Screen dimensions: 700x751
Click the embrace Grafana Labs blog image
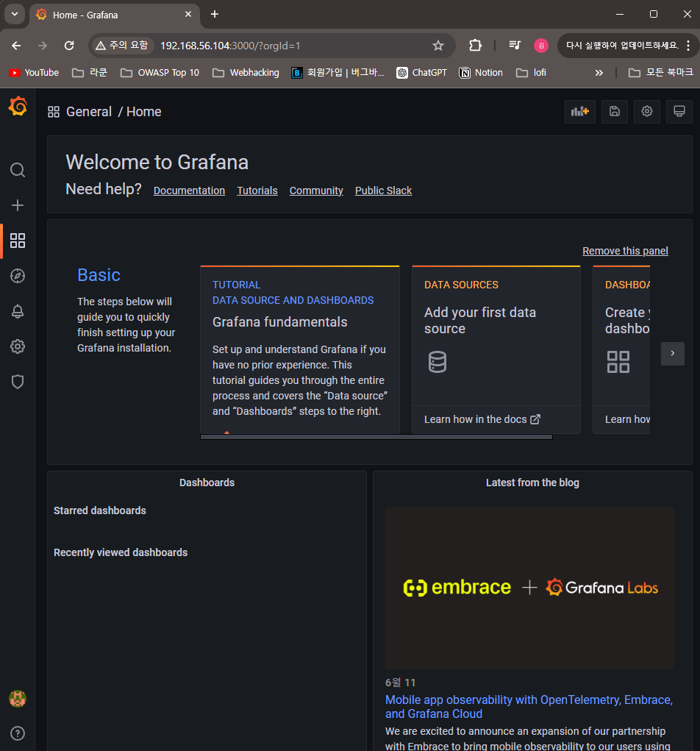pos(529,588)
